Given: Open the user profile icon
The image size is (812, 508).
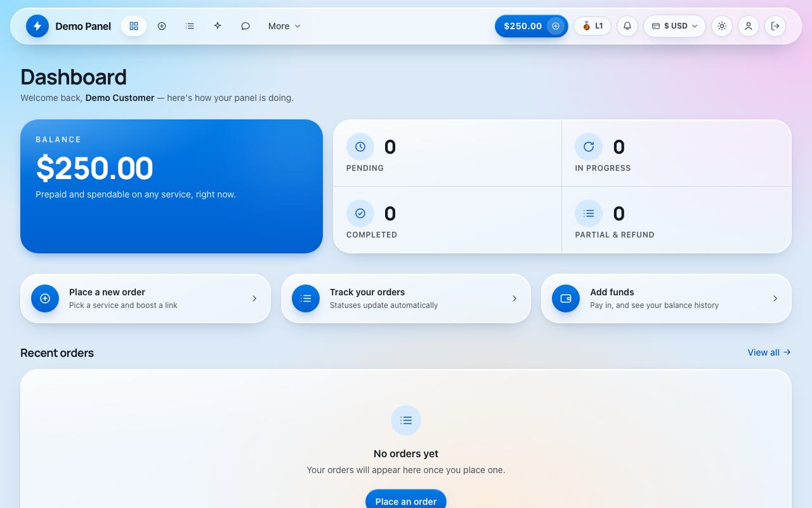Looking at the screenshot, I should point(749,26).
